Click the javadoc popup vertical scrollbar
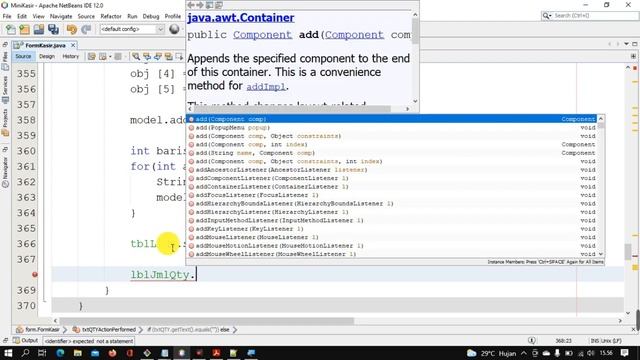The width and height of the screenshot is (640, 360). point(415,58)
